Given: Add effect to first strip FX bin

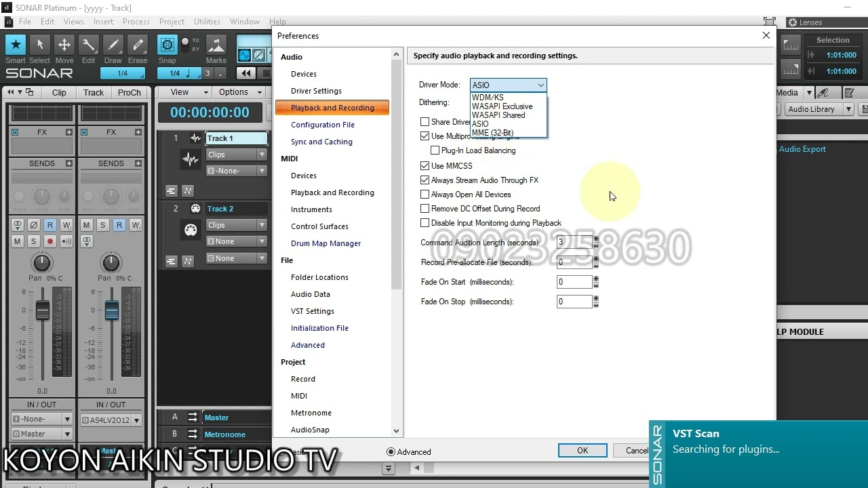Looking at the screenshot, I should (69, 132).
